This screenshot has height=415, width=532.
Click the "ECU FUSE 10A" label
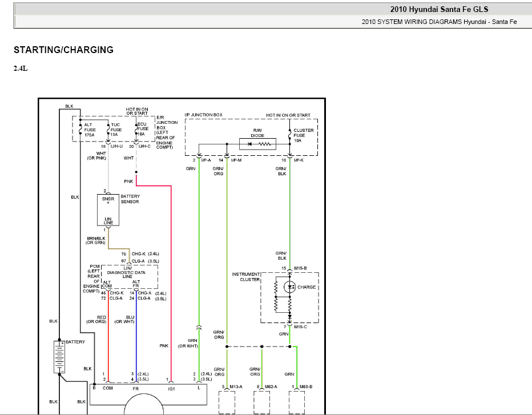tap(143, 129)
